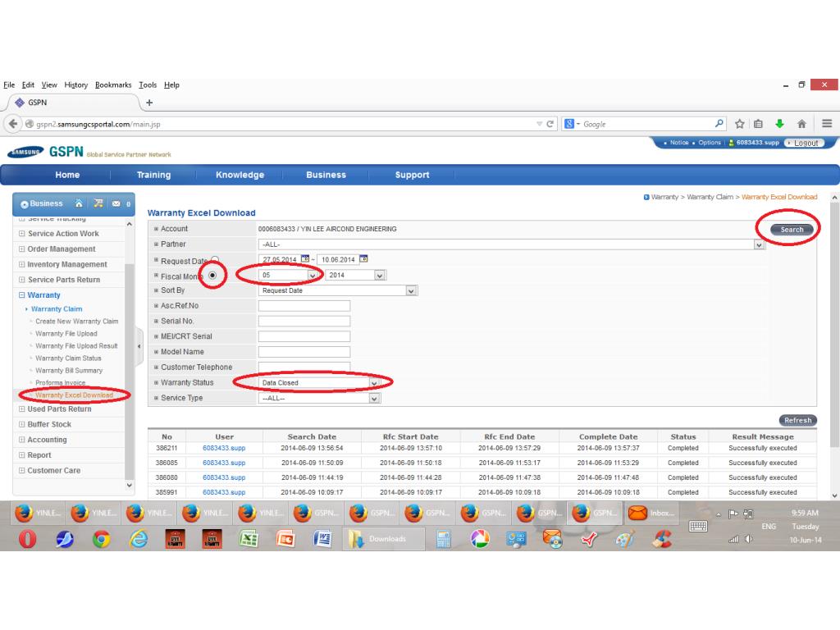840x630 pixels.
Task: Open the downloads green arrow icon
Action: pos(779,124)
